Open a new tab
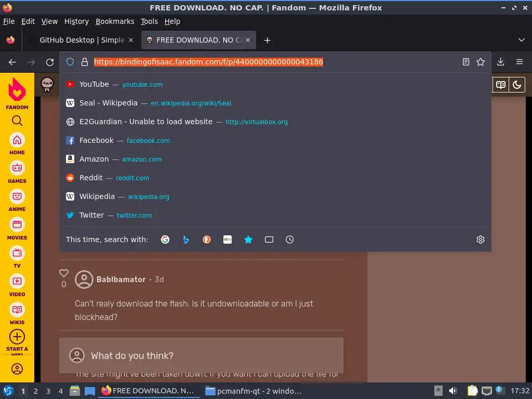The image size is (532, 399). tap(268, 41)
